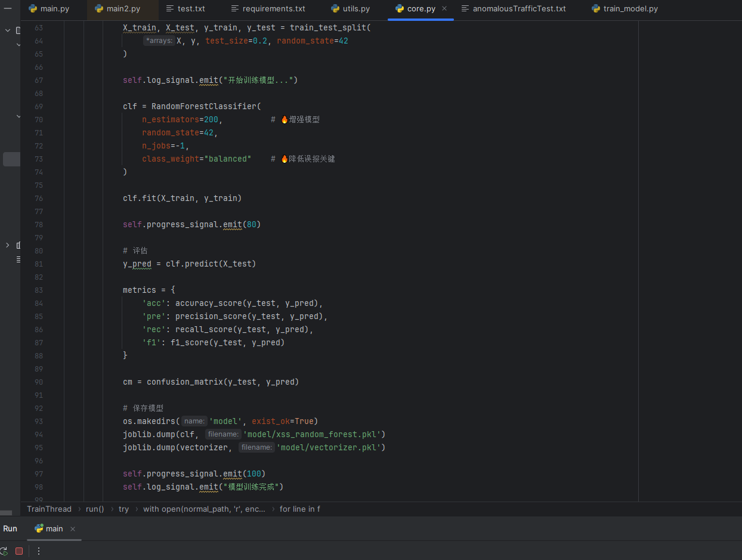
Task: Click on class_weight="balanced"
Action: (197, 159)
